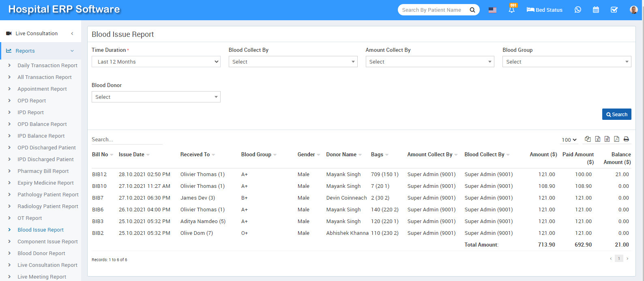
Task: Expand the Blood Group filter dropdown
Action: [x=567, y=62]
